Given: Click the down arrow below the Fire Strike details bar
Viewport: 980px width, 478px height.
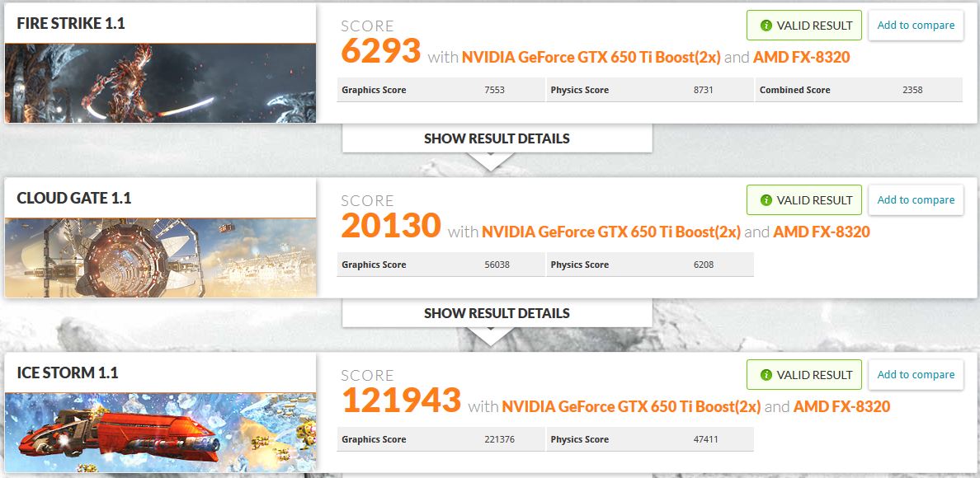Looking at the screenshot, I should [x=491, y=161].
